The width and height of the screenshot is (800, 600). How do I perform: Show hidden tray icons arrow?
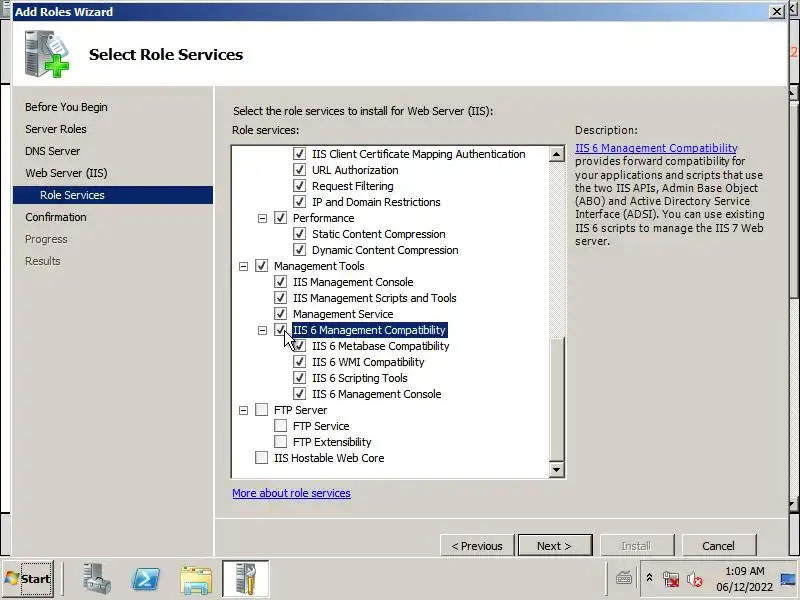649,578
